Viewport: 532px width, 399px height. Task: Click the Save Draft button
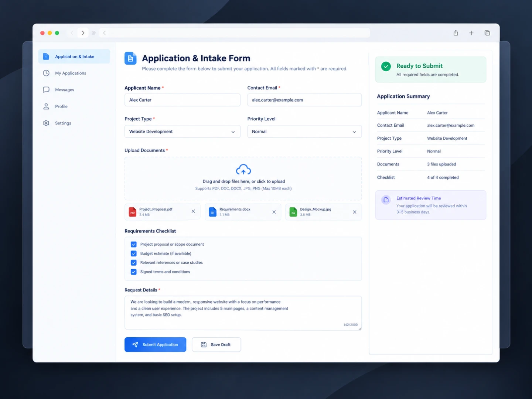pos(216,345)
